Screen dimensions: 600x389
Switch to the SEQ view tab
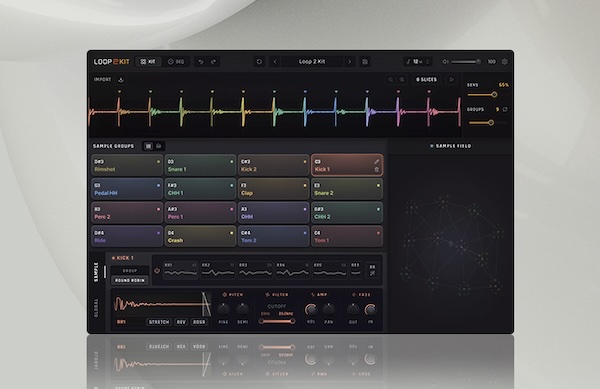click(176, 62)
